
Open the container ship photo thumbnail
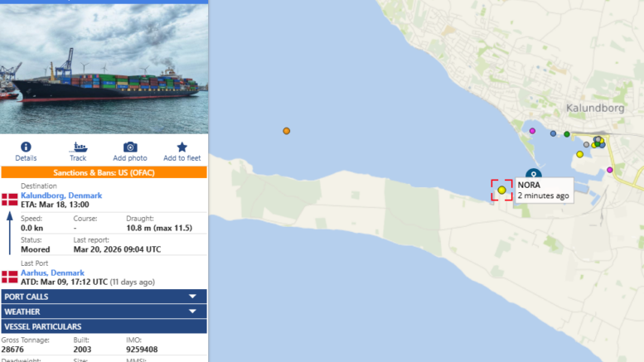[x=104, y=69]
